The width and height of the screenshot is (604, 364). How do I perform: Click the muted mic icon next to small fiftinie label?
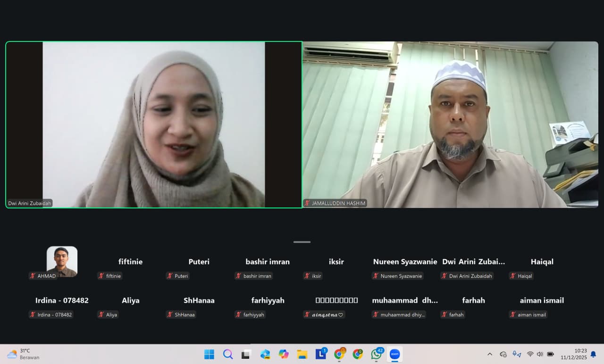click(101, 276)
